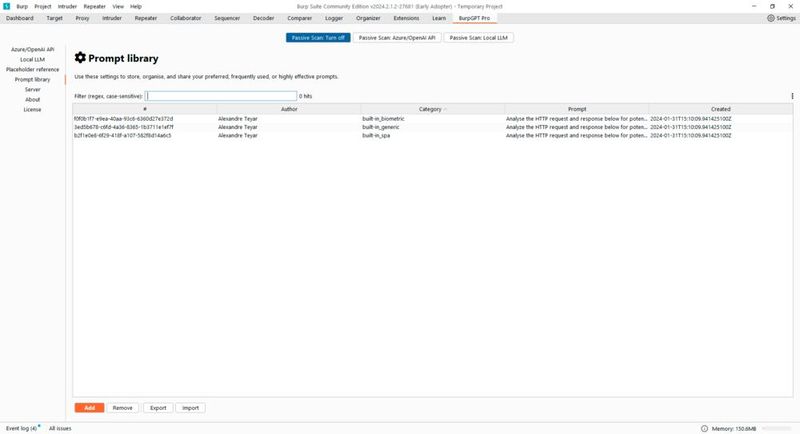Open the Event log
Viewport: 800px width, 434px height.
click(x=21, y=428)
